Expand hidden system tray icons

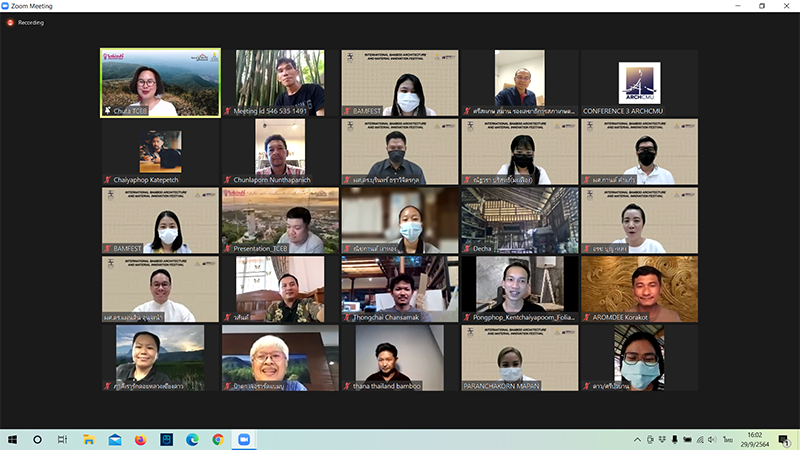[637, 439]
